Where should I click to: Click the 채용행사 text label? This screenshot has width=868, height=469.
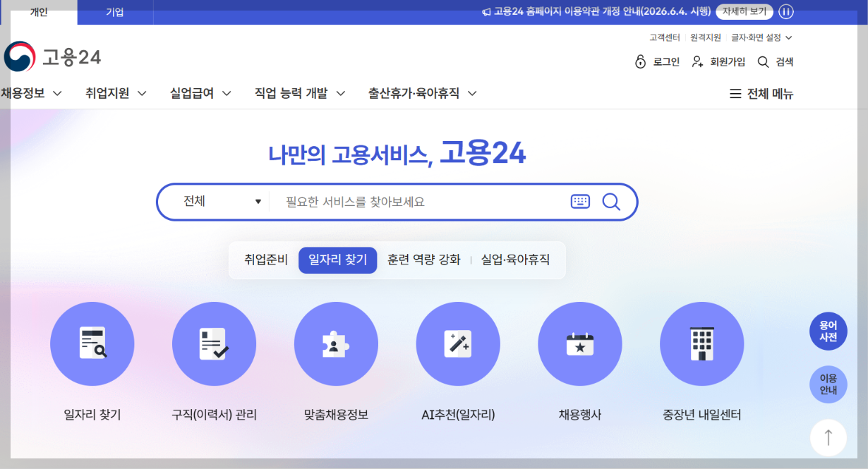[580, 415]
